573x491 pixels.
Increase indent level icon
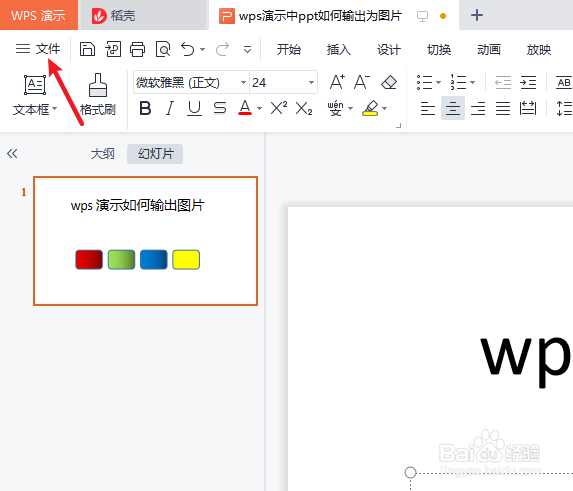point(528,82)
